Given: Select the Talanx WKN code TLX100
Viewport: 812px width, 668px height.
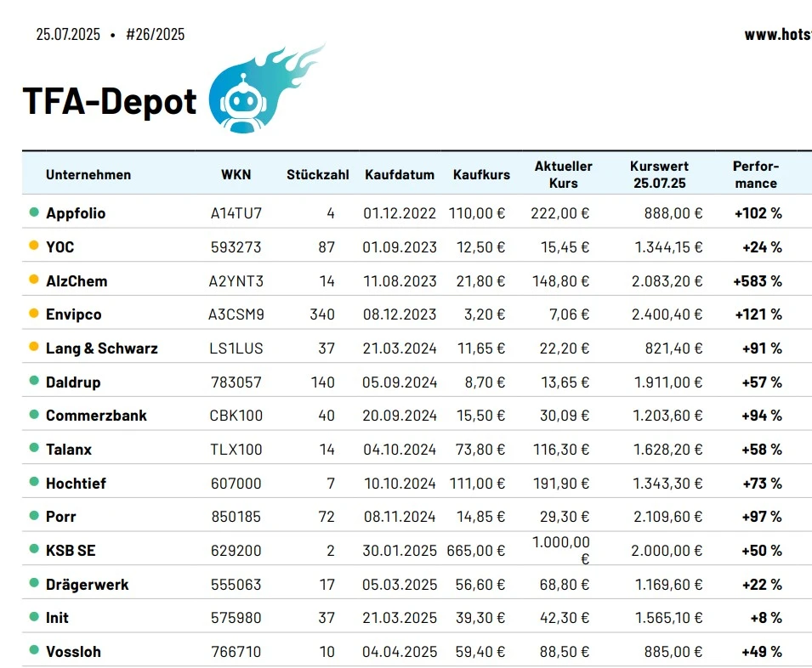Looking at the screenshot, I should pos(236,449).
